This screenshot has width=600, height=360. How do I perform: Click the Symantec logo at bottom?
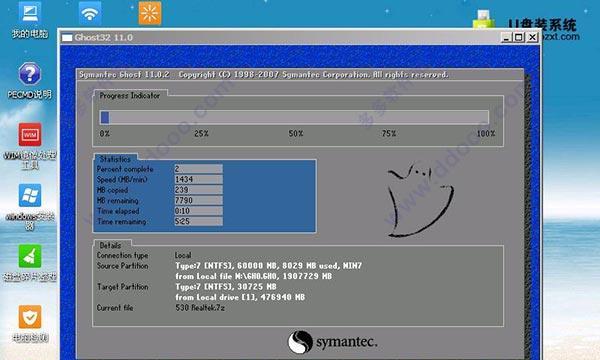pos(332,342)
